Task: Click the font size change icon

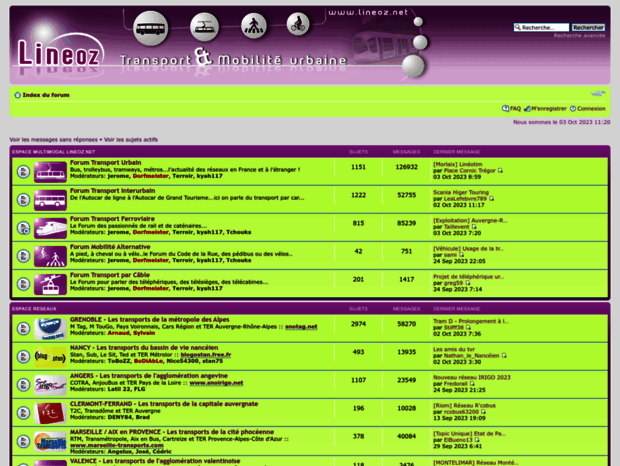Action: click(598, 93)
